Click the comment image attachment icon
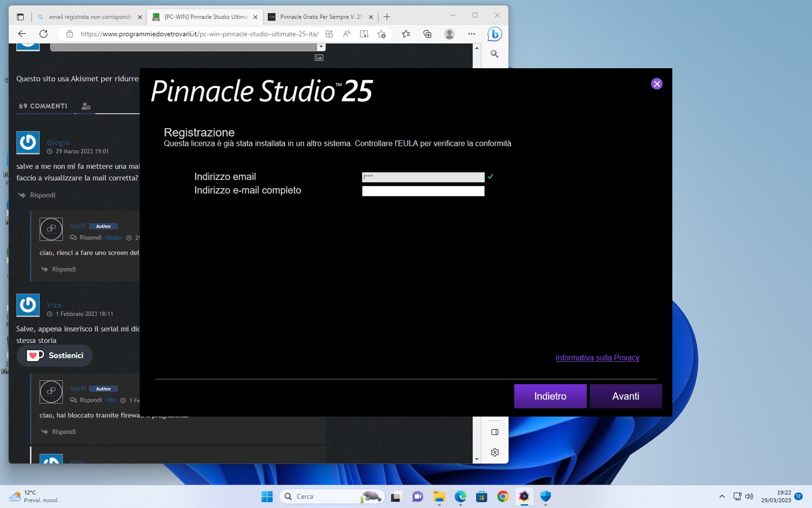 (319, 58)
